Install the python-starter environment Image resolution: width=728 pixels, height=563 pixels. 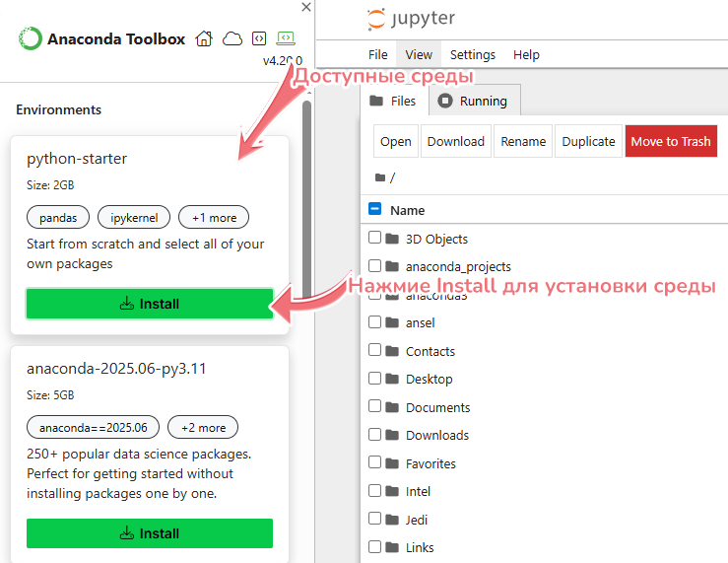point(149,304)
